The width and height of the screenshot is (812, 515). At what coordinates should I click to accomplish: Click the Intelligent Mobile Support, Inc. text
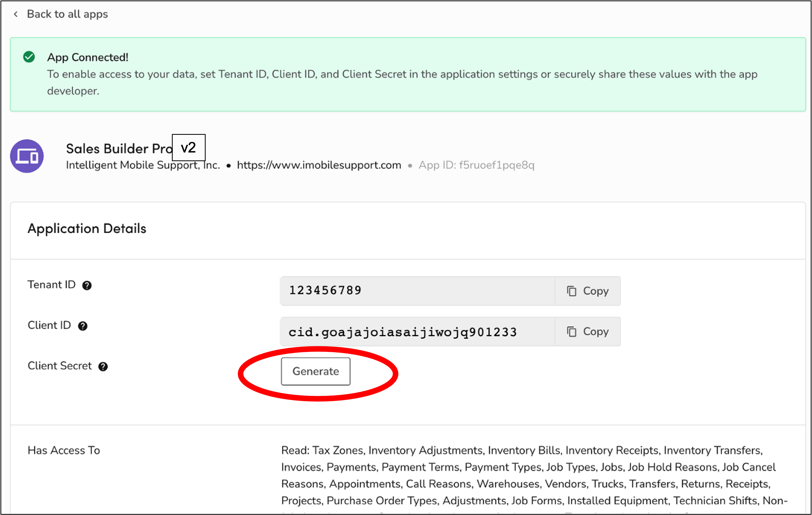coord(143,165)
